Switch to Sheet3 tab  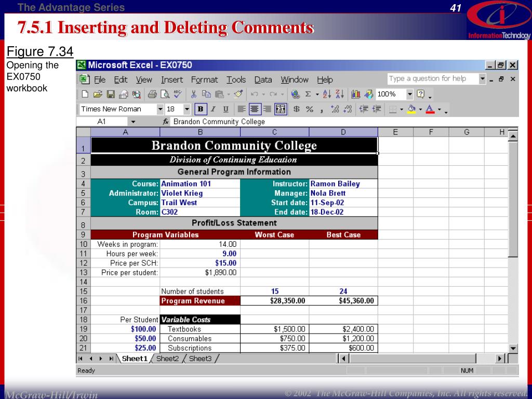pos(200,358)
